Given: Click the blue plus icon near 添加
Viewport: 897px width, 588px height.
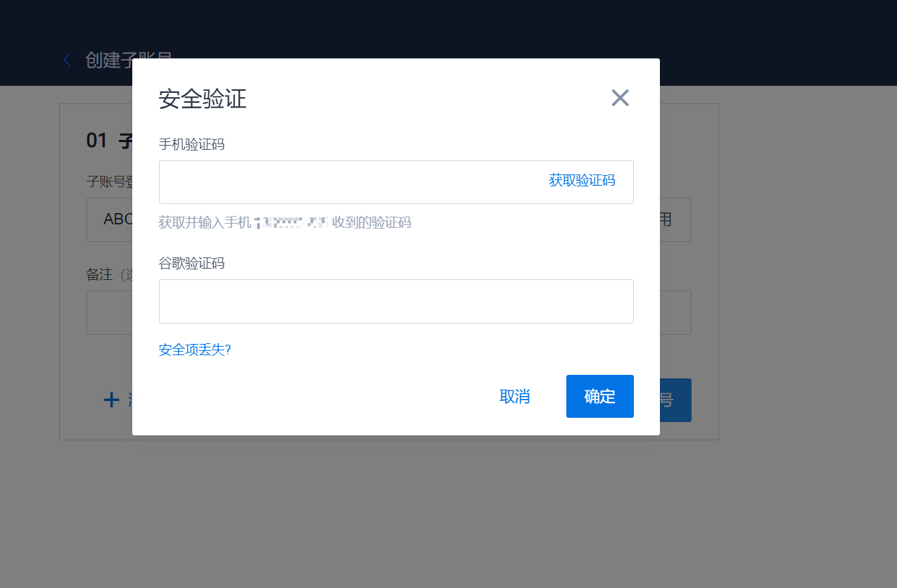Looking at the screenshot, I should point(110,400).
